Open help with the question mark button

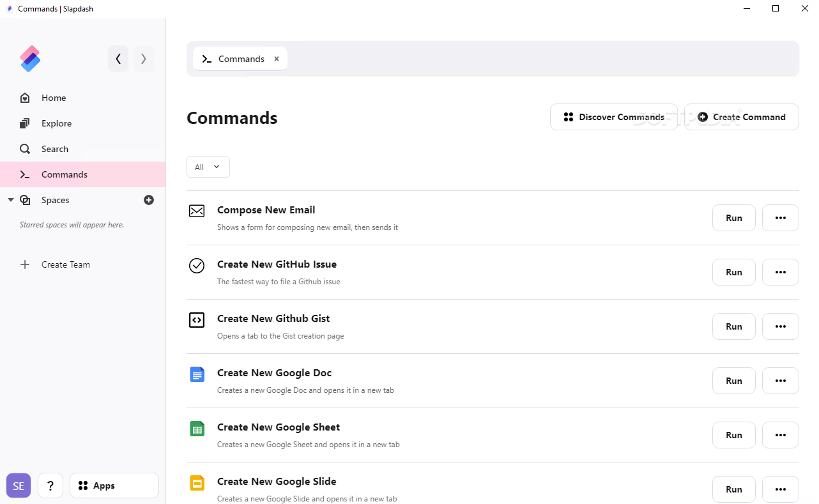point(50,485)
